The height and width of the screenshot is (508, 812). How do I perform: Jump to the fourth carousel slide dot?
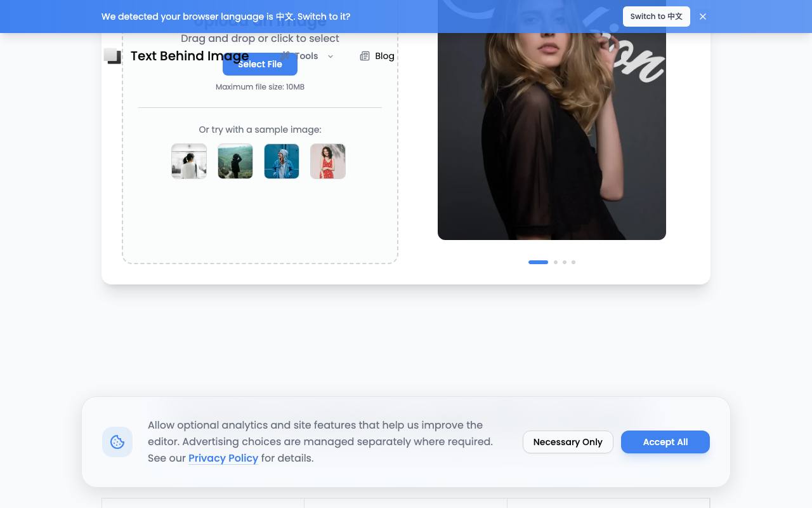pyautogui.click(x=573, y=262)
